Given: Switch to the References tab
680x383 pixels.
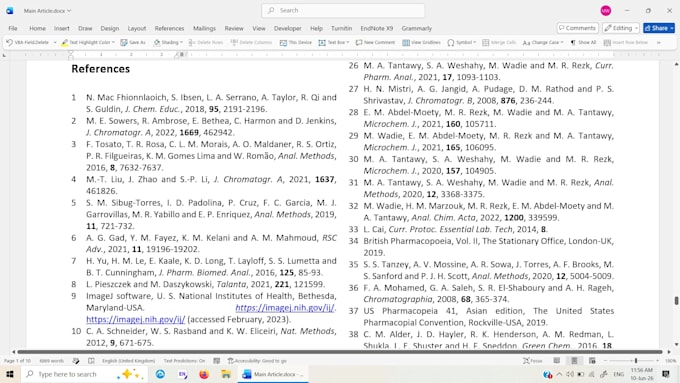Looking at the screenshot, I should [x=169, y=28].
